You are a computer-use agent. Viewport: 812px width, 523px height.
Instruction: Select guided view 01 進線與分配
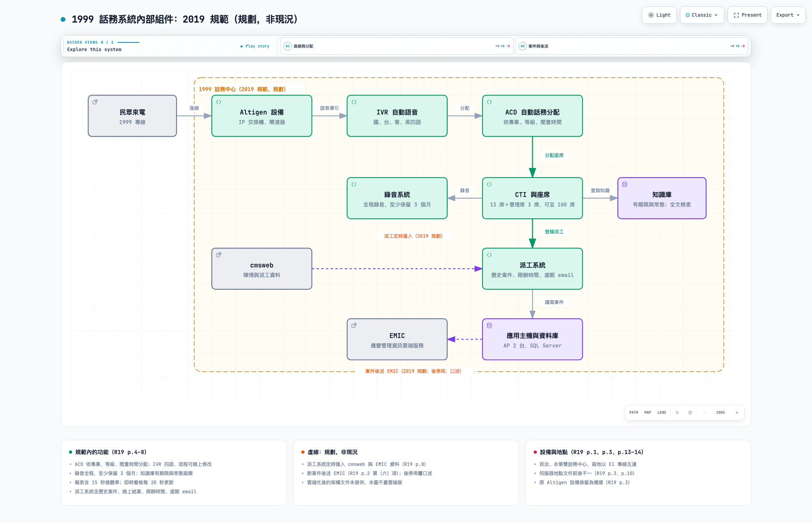(x=396, y=46)
